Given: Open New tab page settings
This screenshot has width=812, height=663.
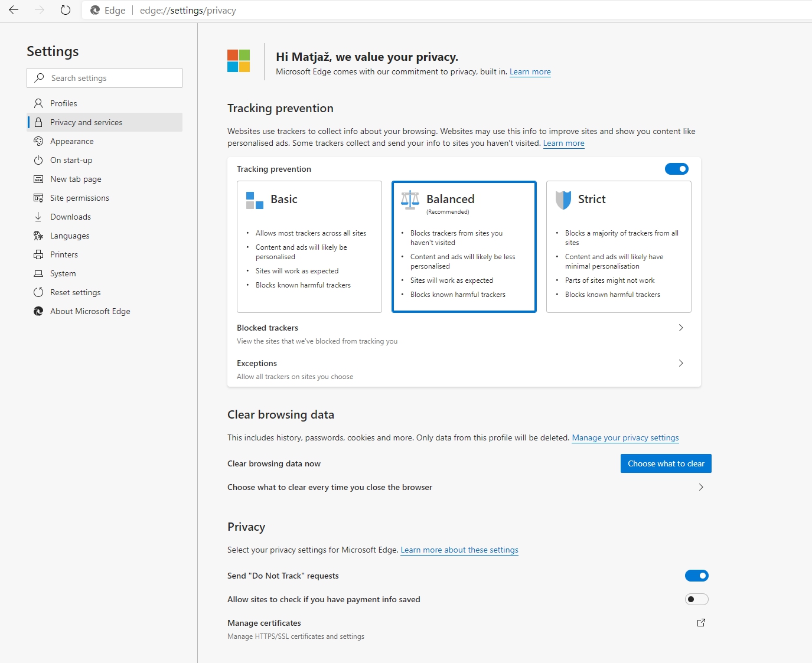Looking at the screenshot, I should click(x=105, y=179).
